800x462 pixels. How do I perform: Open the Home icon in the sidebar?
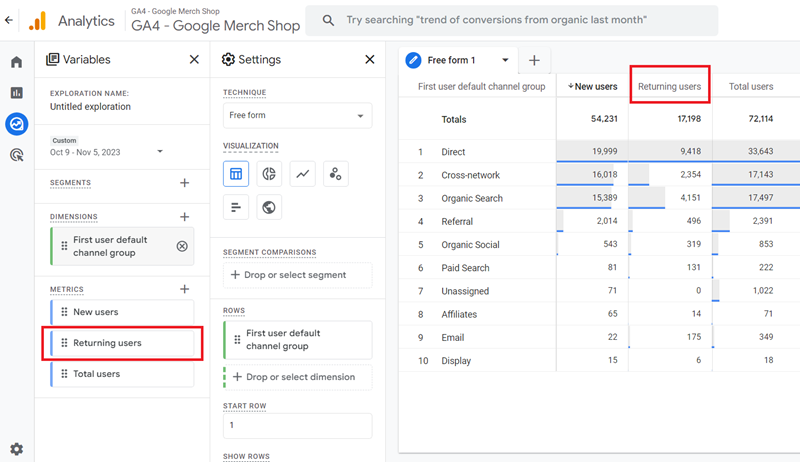pos(17,62)
